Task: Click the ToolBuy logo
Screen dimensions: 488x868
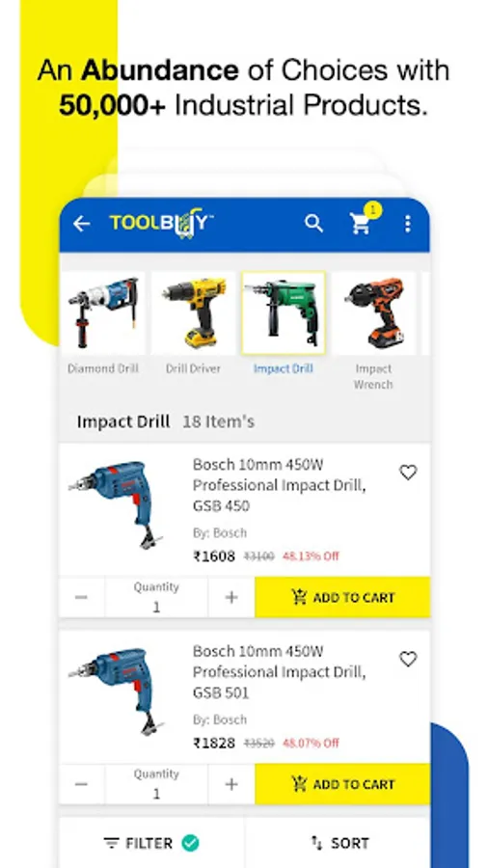Action: [160, 224]
